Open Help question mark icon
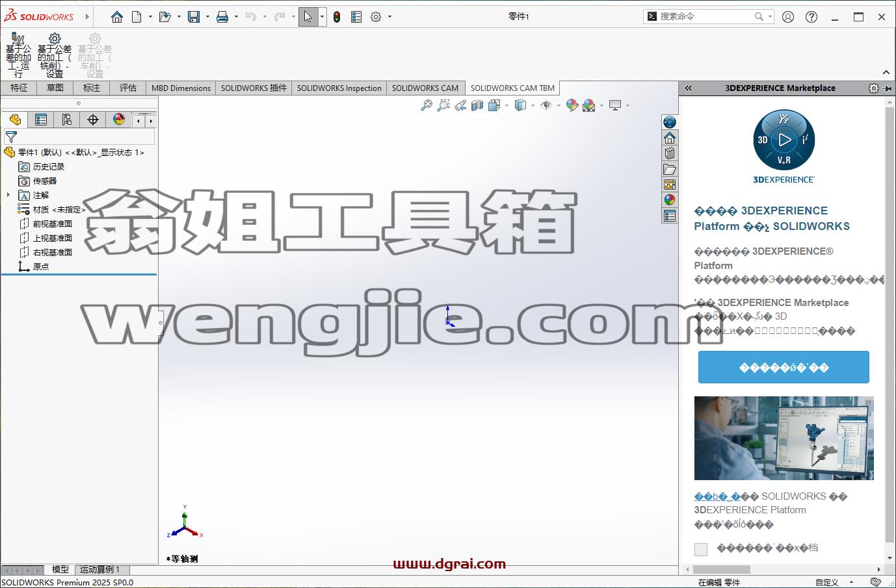 811,17
